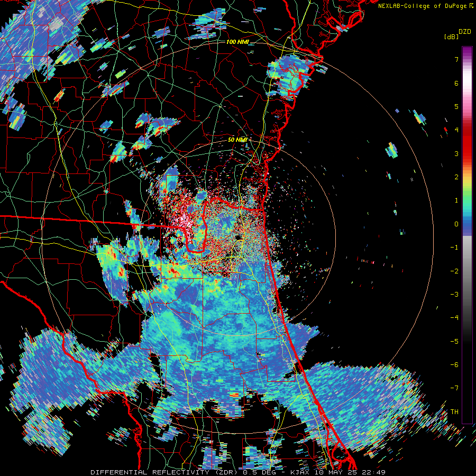This screenshot has height=476, width=476.
Task: Click the -6 value on color scale
Action: click(x=454, y=364)
